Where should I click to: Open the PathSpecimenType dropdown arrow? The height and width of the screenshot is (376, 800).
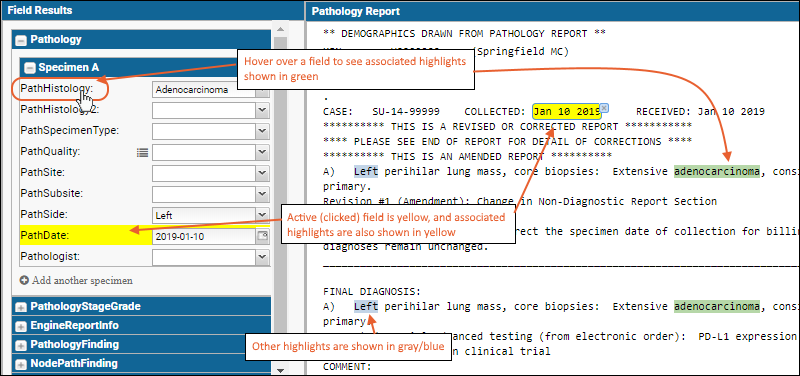(262, 131)
